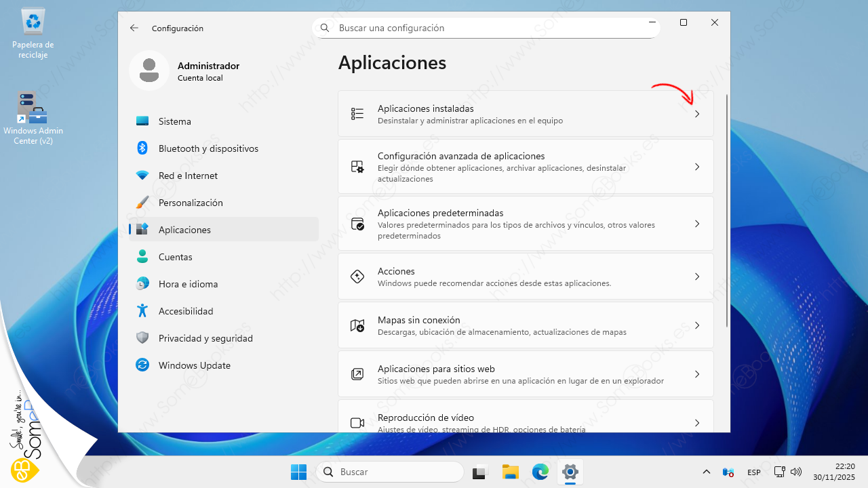The height and width of the screenshot is (488, 868).
Task: Click the Aplicaciones instaladas list icon
Action: pos(357,114)
